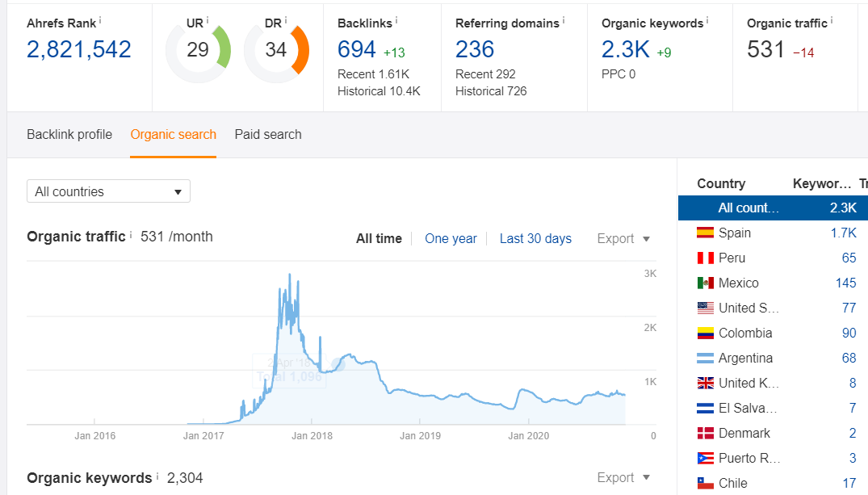Click the Denmark flag icon
868x495 pixels.
(705, 433)
